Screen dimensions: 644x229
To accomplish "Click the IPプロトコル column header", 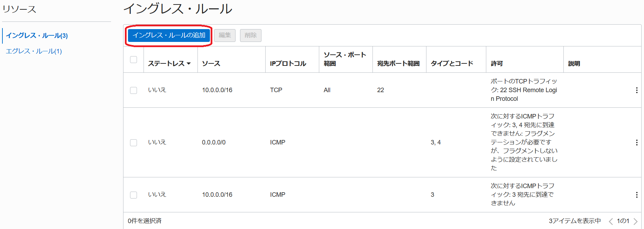I will click(288, 64).
